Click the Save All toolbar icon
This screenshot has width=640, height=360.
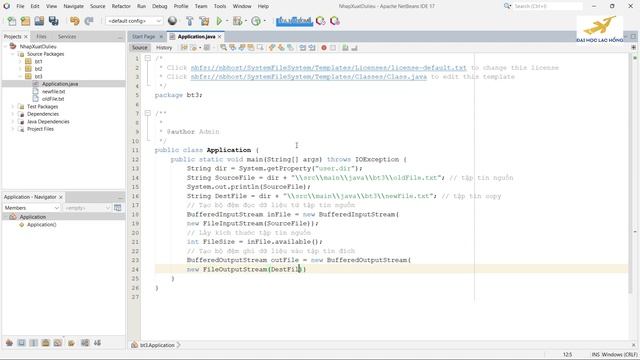tap(53, 21)
